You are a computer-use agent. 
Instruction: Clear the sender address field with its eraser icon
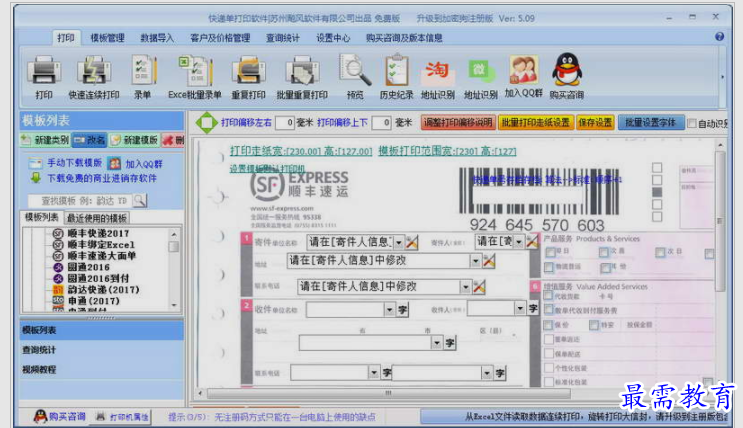click(489, 260)
